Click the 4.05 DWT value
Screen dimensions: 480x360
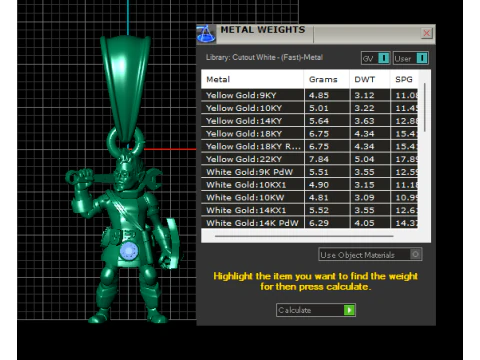[x=364, y=223]
